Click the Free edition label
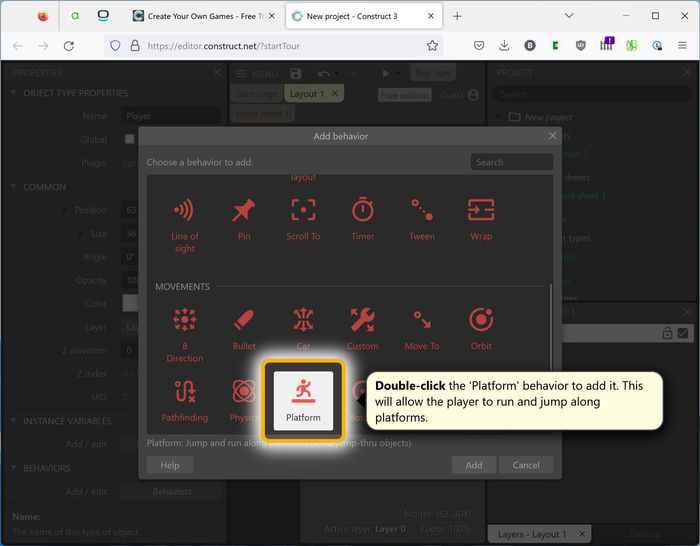Image resolution: width=700 pixels, height=546 pixels. 405,95
